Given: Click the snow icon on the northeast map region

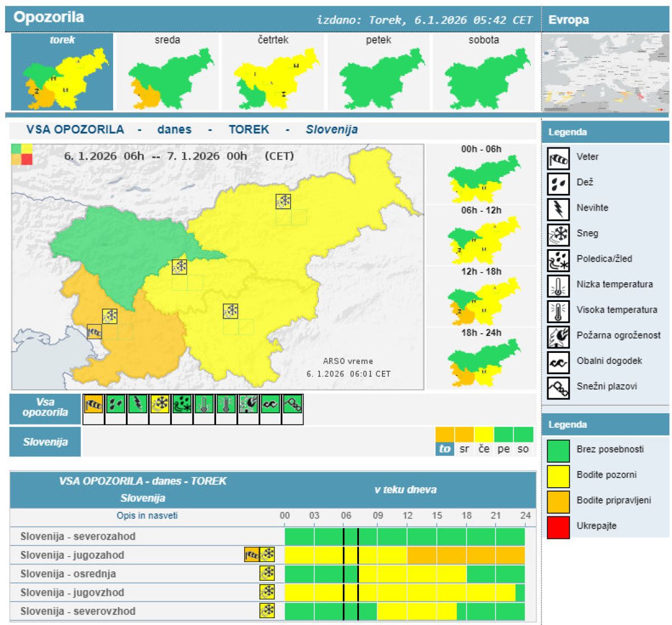Looking at the screenshot, I should 283,202.
